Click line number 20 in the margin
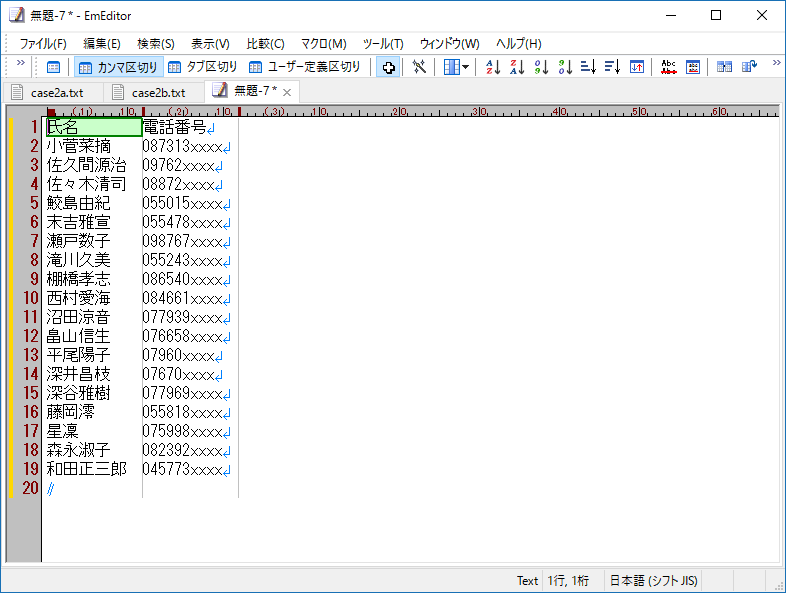 31,488
